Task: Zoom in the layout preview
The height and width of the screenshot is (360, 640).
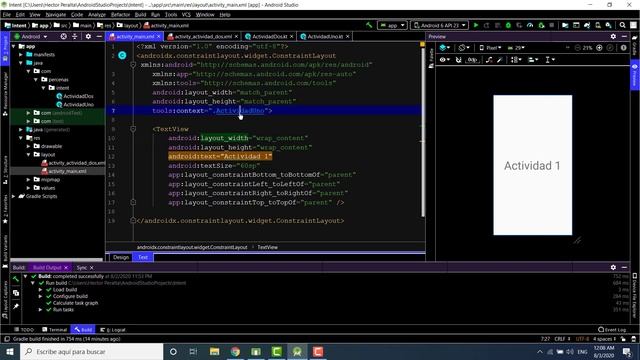Action: (599, 48)
